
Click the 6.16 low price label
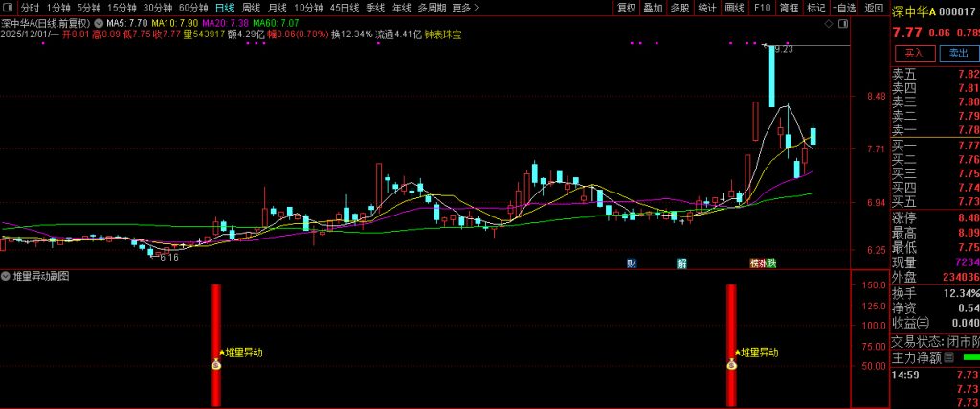tap(168, 257)
